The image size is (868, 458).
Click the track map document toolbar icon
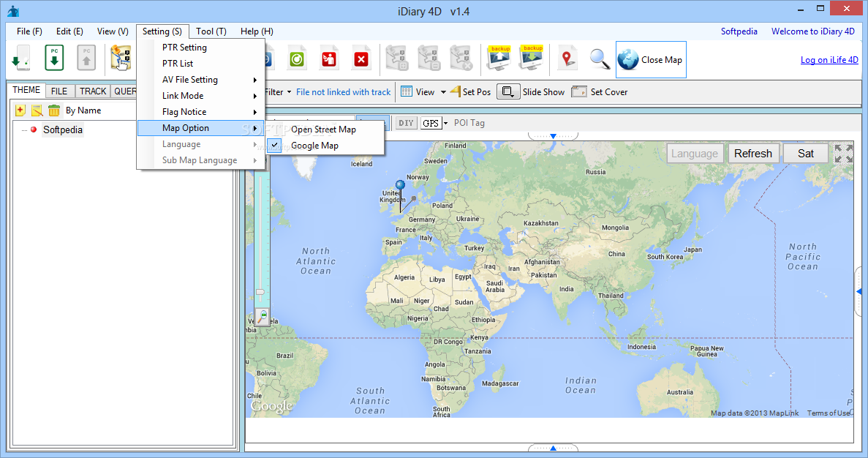(x=121, y=58)
